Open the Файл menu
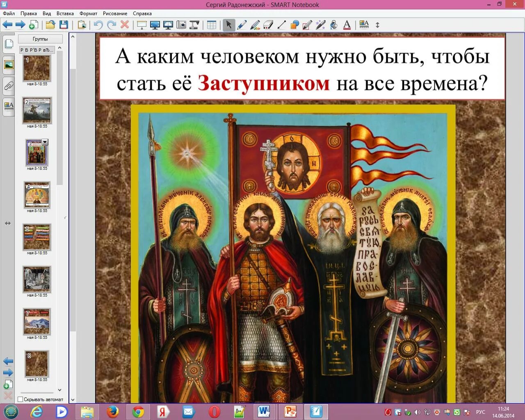Image resolution: width=525 pixels, height=420 pixels. [x=9, y=14]
